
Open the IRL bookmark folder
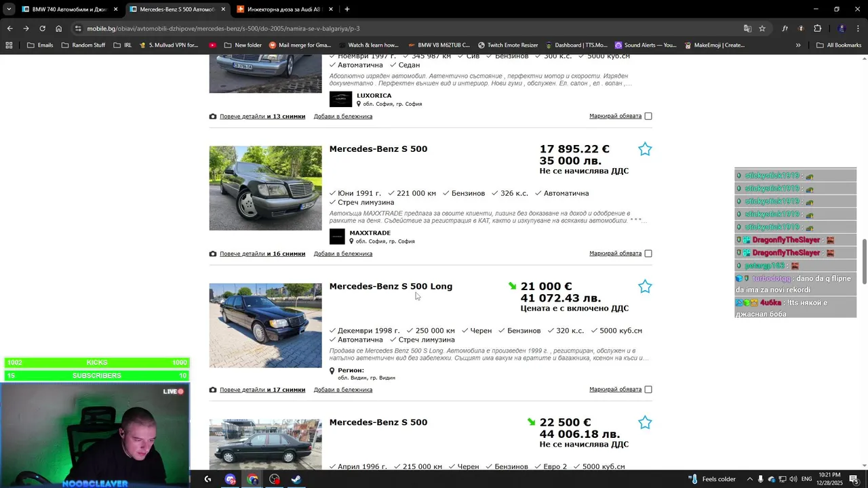[x=123, y=45]
